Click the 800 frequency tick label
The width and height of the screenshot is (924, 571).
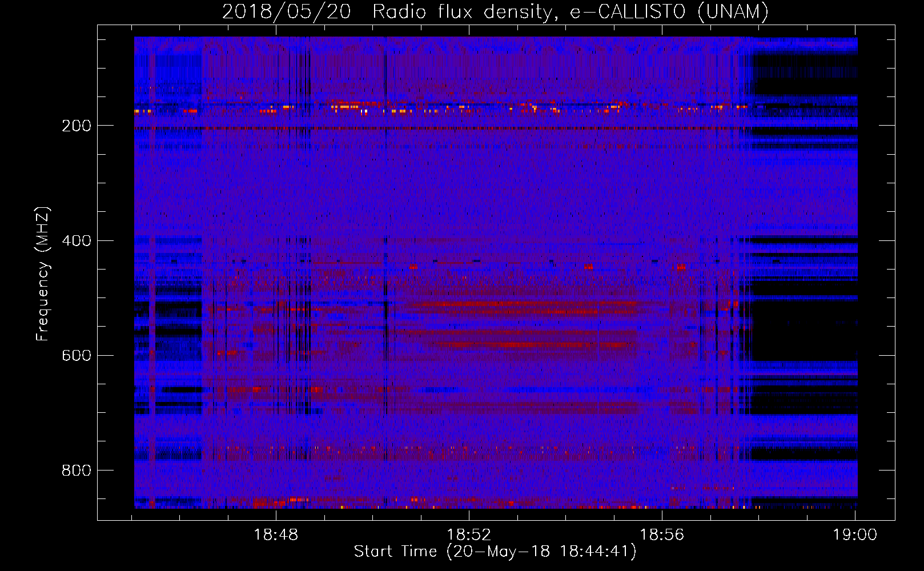[76, 470]
